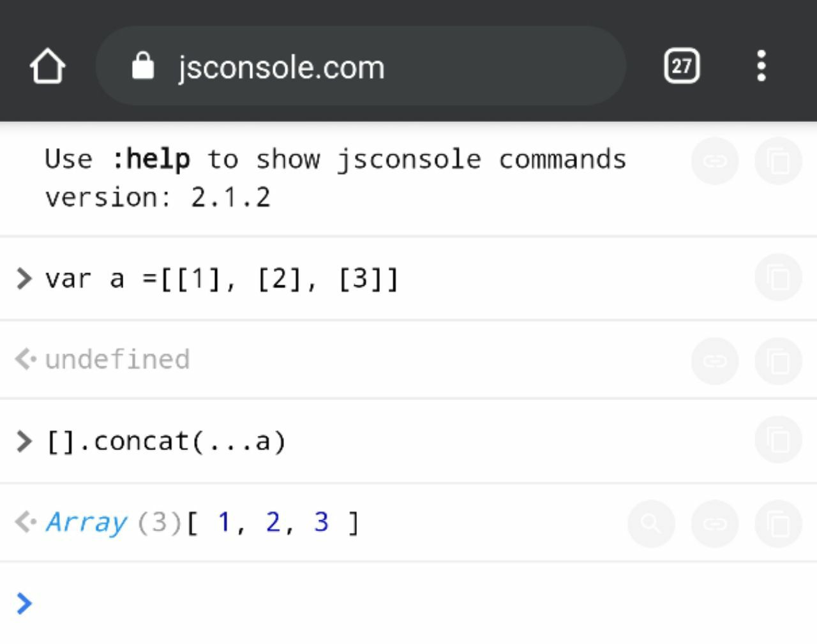Select the [].concat(...a) command text
Viewport: 817px width, 644px height.
(166, 441)
